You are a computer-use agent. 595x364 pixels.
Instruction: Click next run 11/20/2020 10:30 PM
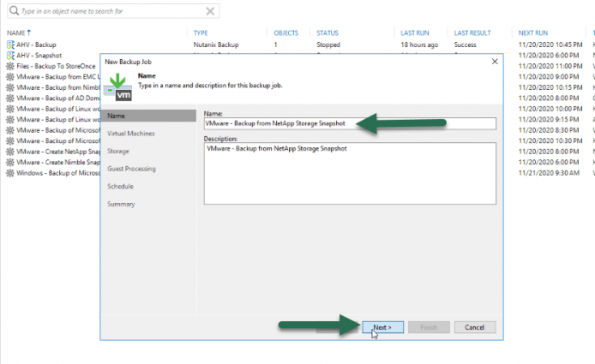pyautogui.click(x=550, y=140)
